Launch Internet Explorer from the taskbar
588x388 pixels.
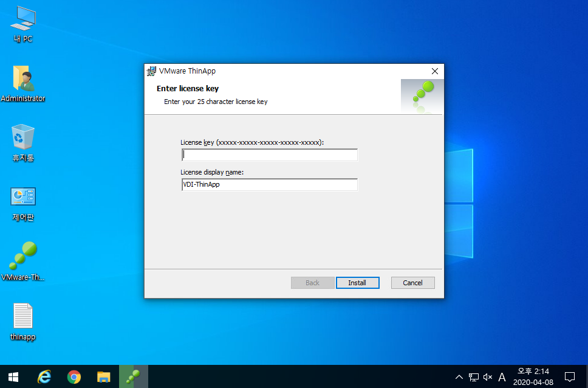[44, 376]
